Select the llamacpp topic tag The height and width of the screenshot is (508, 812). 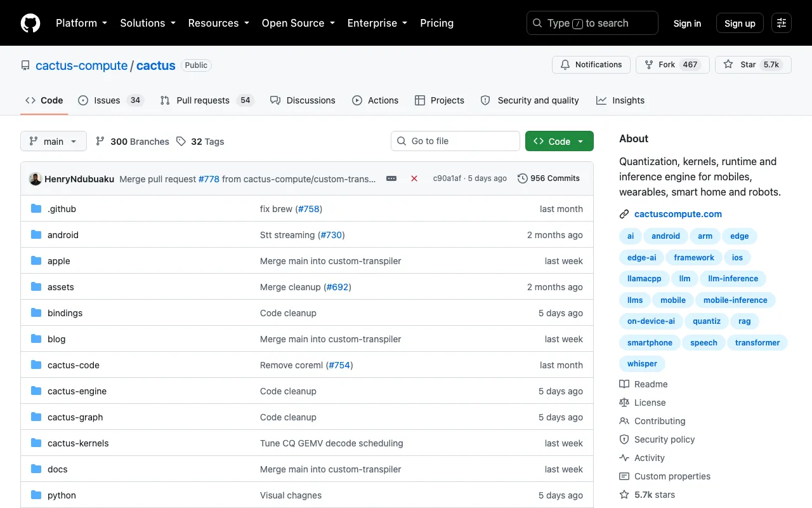645,279
